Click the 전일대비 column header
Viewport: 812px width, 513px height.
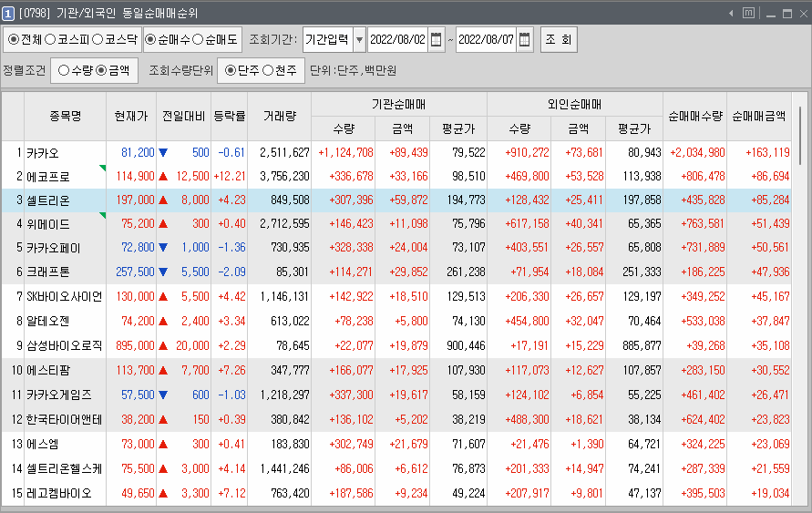pyautogui.click(x=183, y=117)
